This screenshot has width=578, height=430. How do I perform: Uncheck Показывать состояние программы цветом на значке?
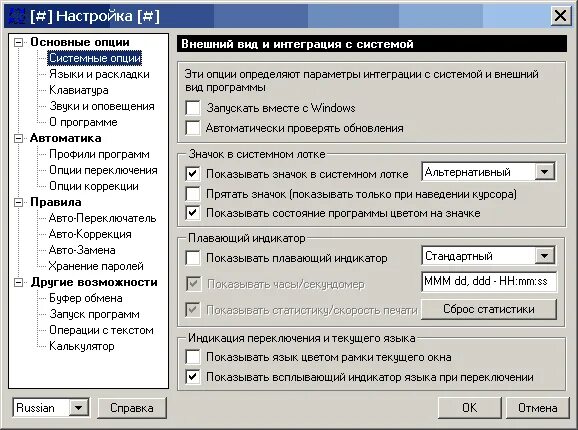[x=193, y=213]
